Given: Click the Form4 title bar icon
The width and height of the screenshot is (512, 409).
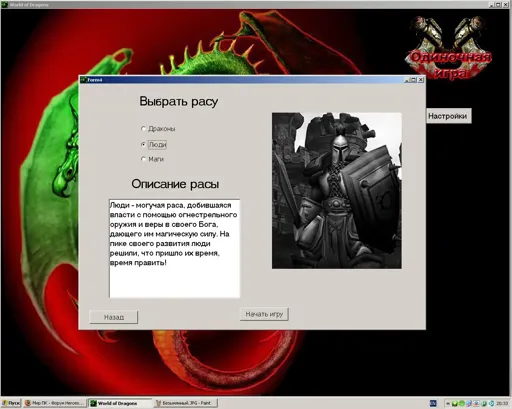Looking at the screenshot, I should pos(83,80).
